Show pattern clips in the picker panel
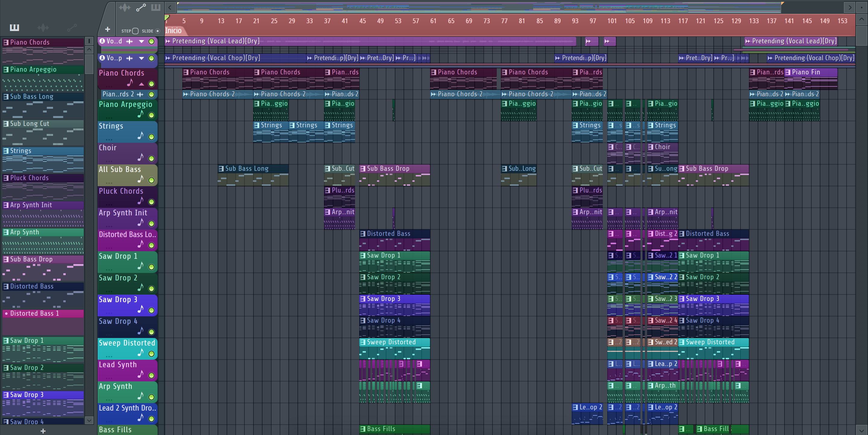The image size is (868, 435). point(14,28)
